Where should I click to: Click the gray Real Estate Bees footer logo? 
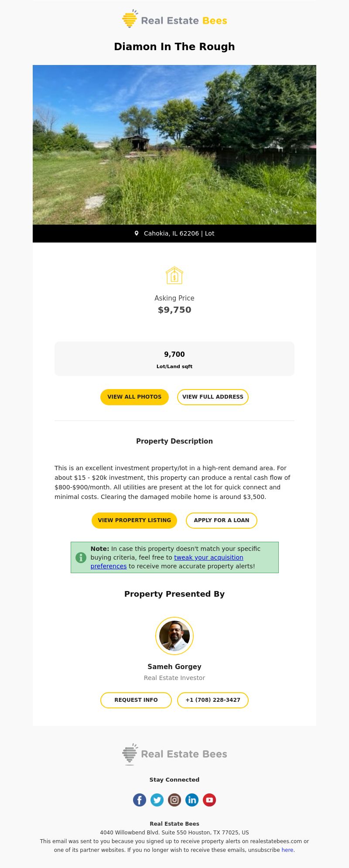point(174,754)
